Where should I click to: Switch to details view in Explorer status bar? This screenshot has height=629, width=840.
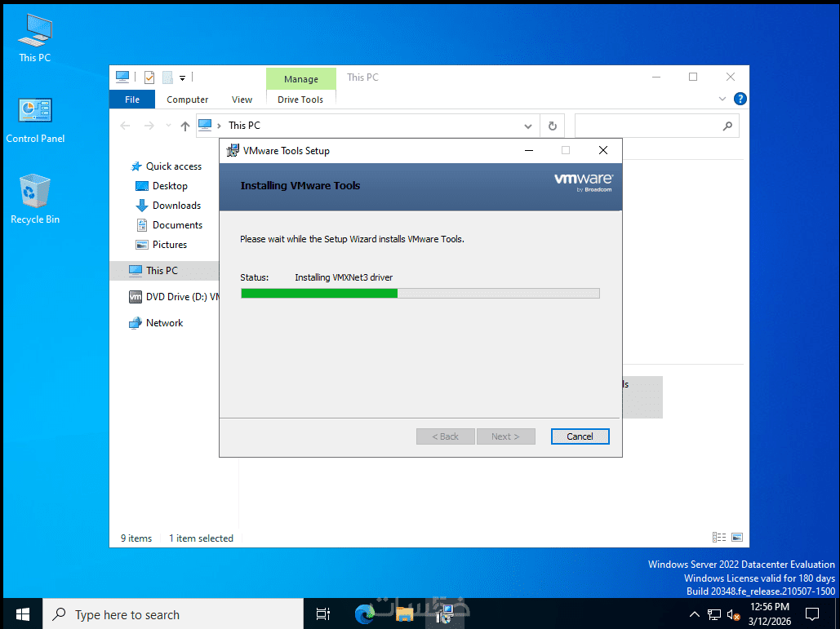tap(719, 537)
